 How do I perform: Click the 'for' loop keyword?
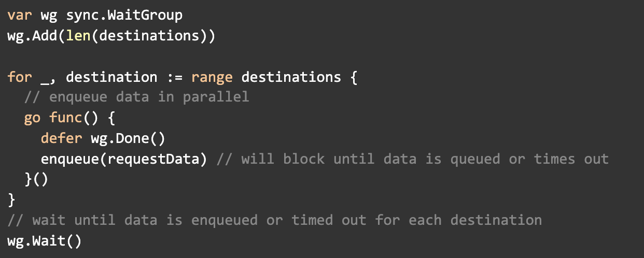tap(20, 77)
